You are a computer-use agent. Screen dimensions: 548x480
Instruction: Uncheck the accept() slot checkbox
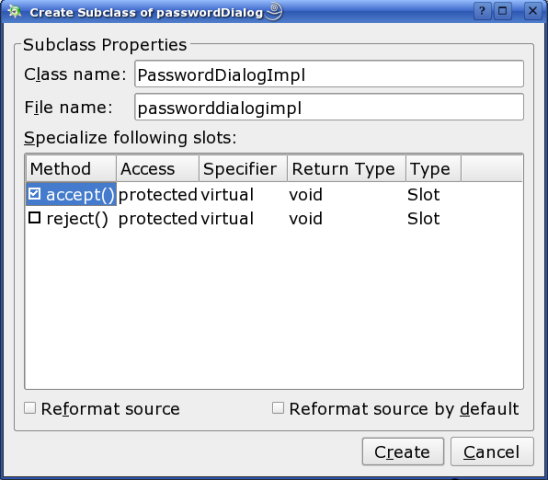click(x=35, y=194)
